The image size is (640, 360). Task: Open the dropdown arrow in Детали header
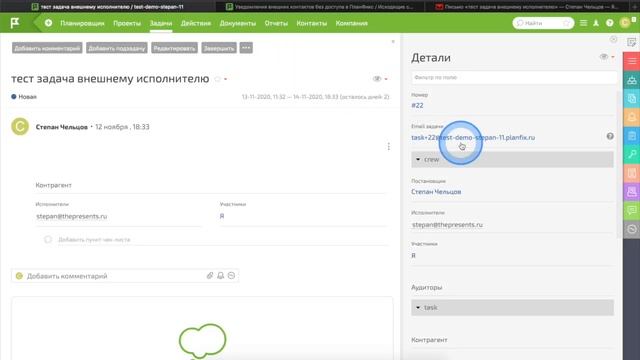613,57
